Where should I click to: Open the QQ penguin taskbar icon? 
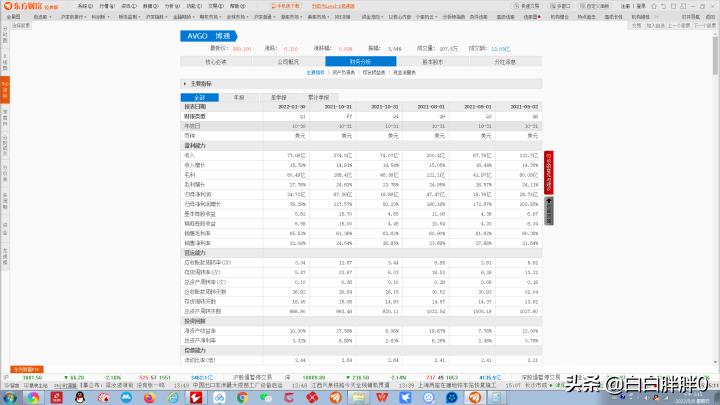point(79,397)
